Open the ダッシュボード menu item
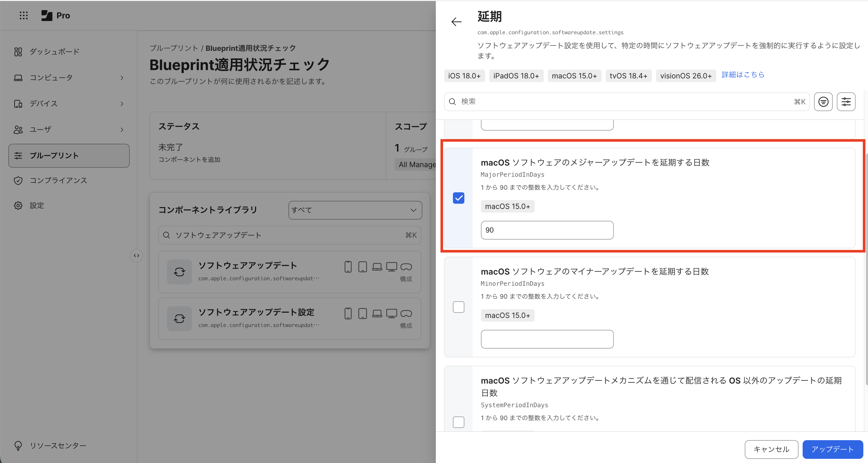Viewport: 868px width, 463px height. coord(69,52)
